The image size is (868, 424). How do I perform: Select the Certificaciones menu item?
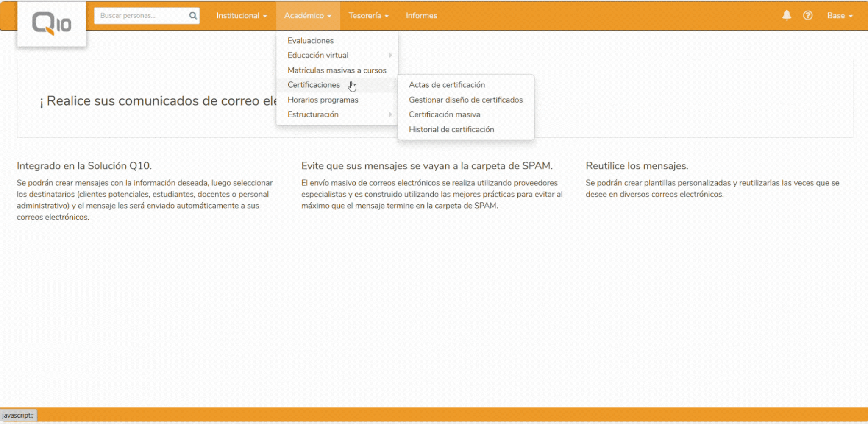[314, 85]
